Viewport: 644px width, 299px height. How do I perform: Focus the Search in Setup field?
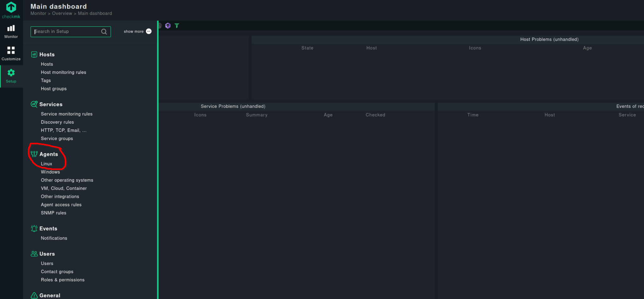pyautogui.click(x=66, y=32)
